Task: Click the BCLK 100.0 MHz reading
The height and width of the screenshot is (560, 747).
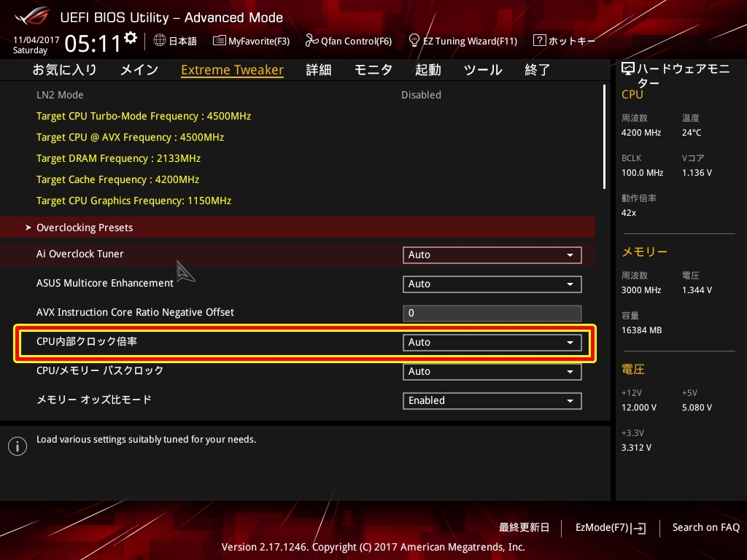Action: click(x=642, y=172)
